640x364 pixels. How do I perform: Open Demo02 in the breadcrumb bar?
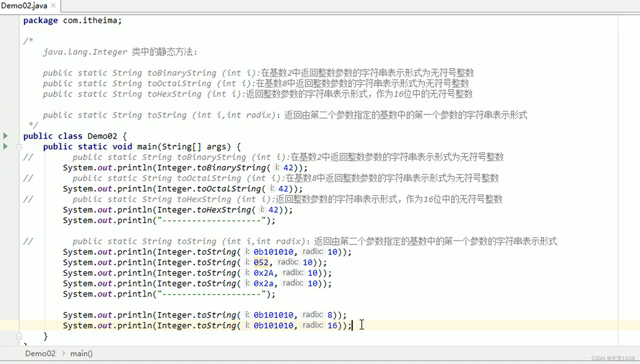coord(40,353)
